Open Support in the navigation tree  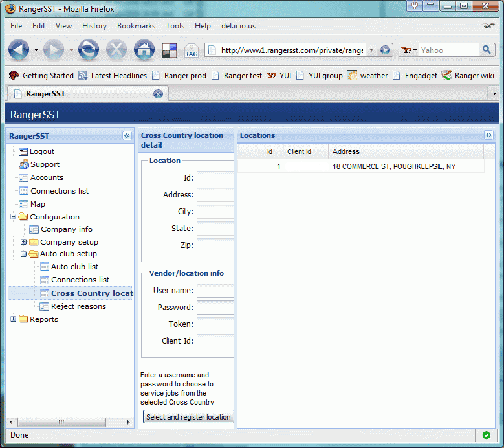pyautogui.click(x=44, y=164)
